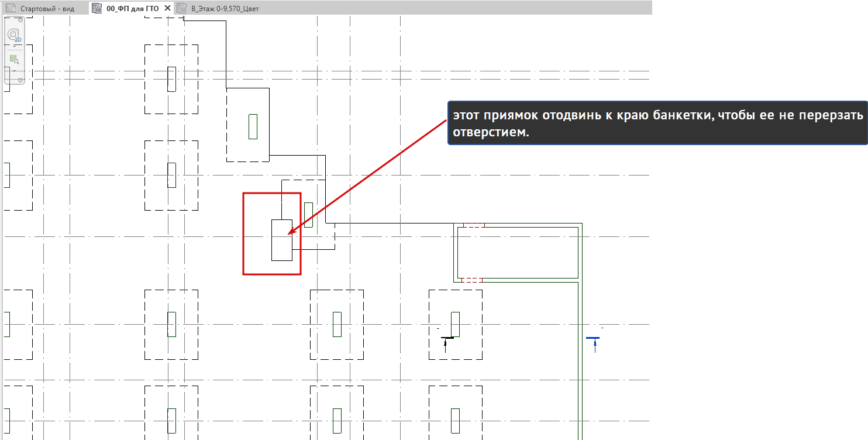Close the navigation bar with top button
This screenshot has width=868, height=440.
(20, 20)
